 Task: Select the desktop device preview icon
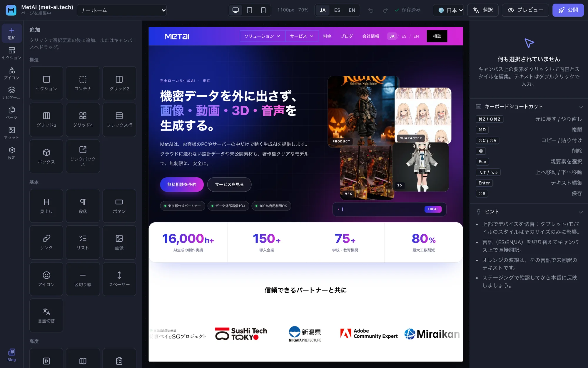pos(235,10)
